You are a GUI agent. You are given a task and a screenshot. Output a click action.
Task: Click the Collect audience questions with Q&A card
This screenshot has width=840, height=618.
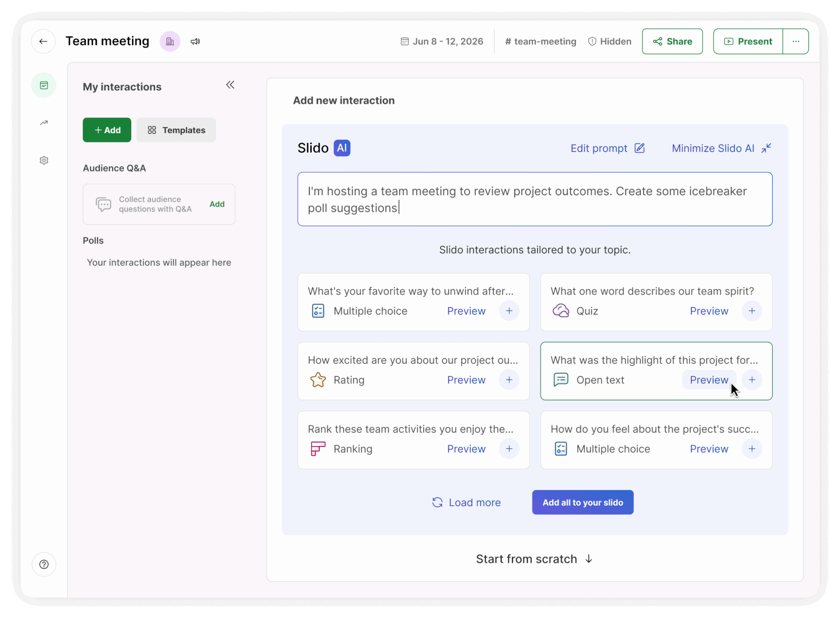pos(159,204)
